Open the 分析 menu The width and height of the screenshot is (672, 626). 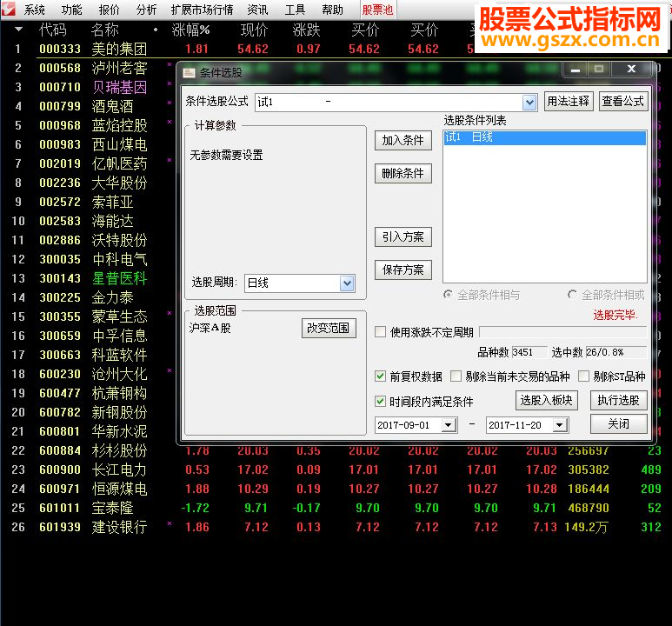tap(146, 10)
